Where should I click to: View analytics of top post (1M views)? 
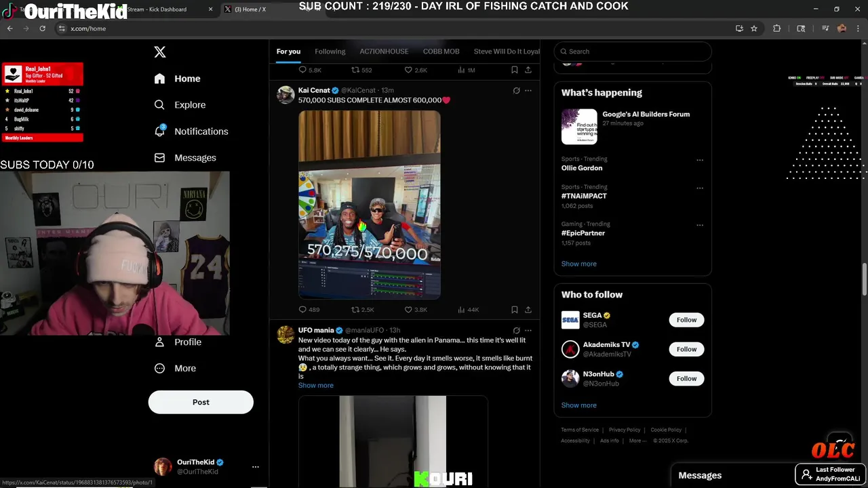(467, 70)
